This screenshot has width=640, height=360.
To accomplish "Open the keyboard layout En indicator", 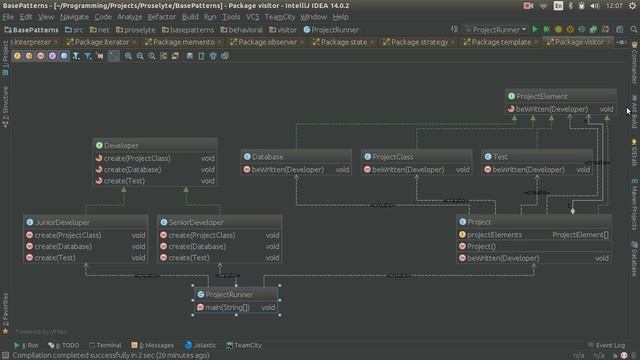I will (x=558, y=6).
